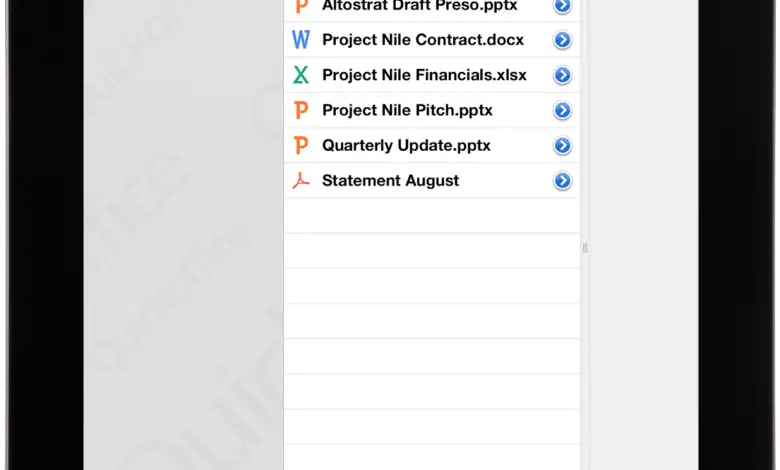Show details for Altostrat Draft Preso.pptx via blue arrow
The width and height of the screenshot is (780, 470).
[x=562, y=6]
